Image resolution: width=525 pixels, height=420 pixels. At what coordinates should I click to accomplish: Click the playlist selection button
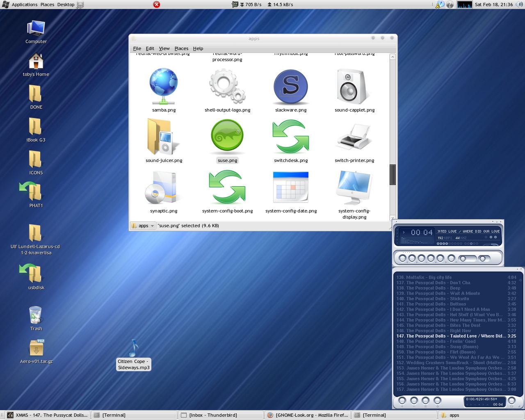click(425, 401)
